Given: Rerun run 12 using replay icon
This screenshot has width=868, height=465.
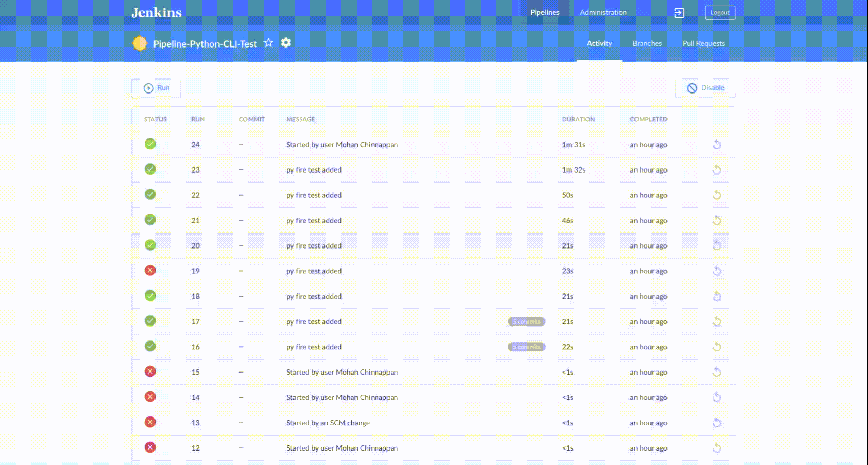Looking at the screenshot, I should [717, 448].
